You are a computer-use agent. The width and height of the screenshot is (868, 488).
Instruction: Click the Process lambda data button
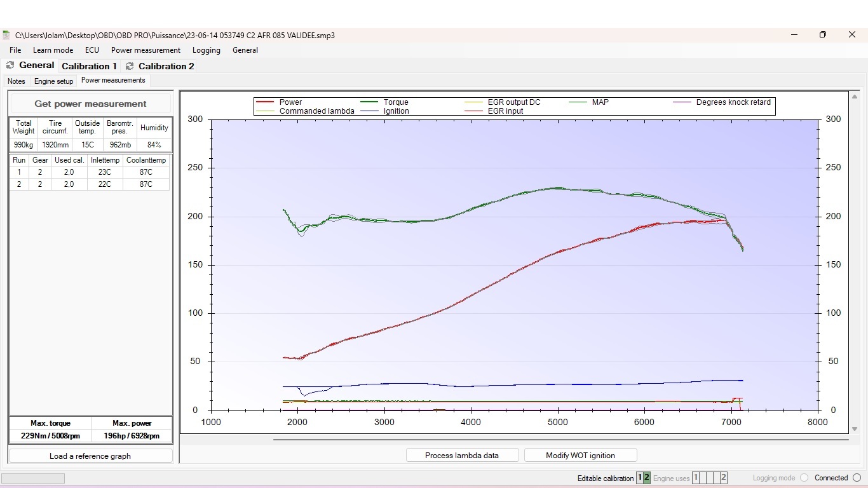[462, 455]
